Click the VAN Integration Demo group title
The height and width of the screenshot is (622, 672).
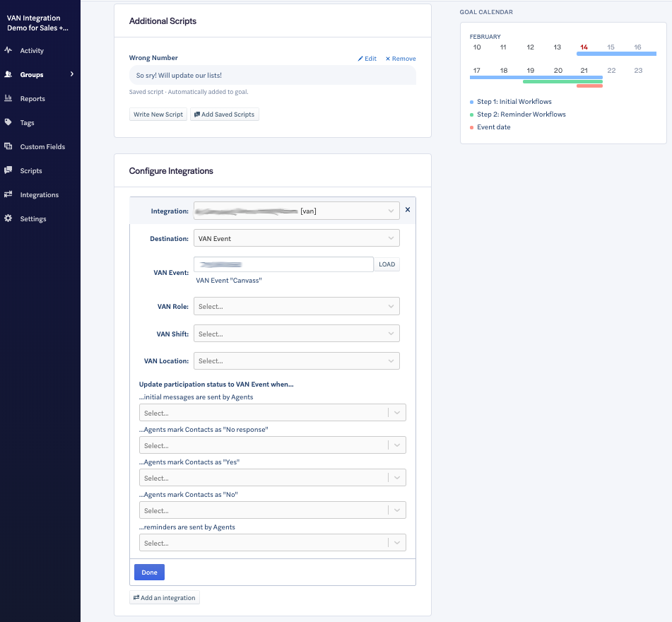click(x=37, y=23)
